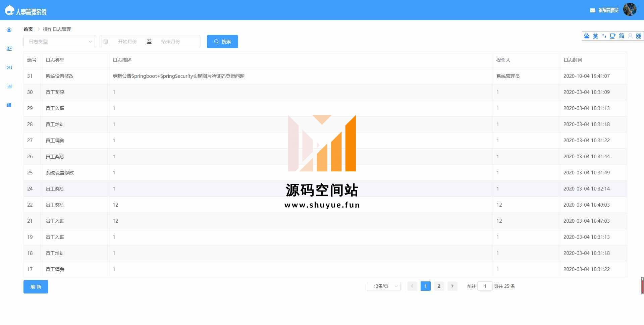Image resolution: width=644 pixels, height=325 pixels.
Task: Click 员工奖惩 in row 24
Action: tap(55, 189)
